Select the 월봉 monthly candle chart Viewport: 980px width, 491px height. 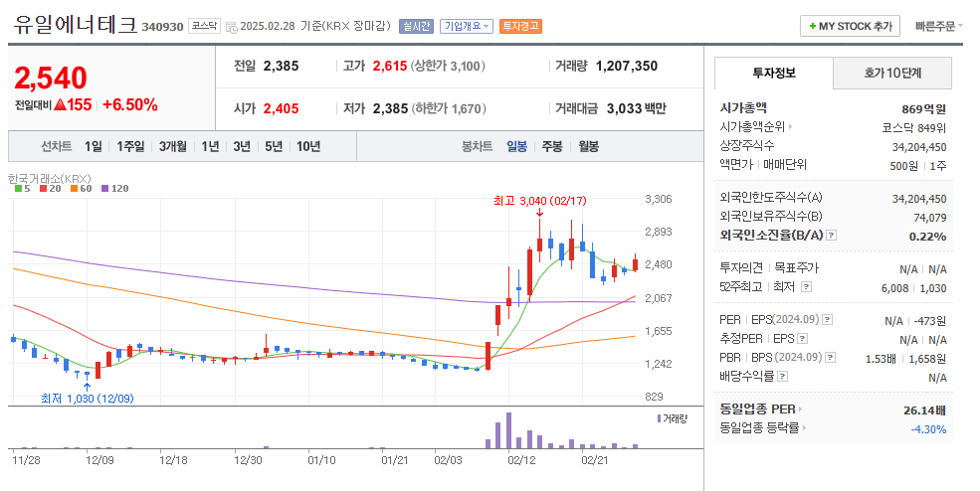(x=589, y=146)
